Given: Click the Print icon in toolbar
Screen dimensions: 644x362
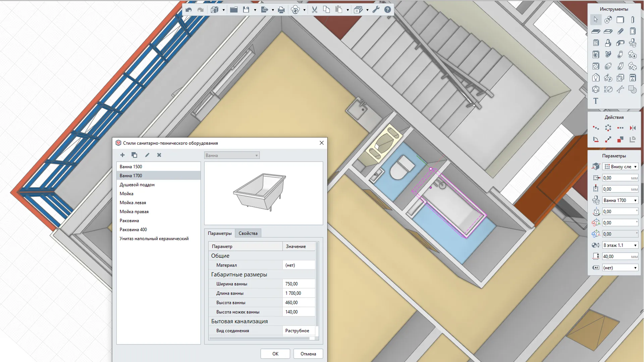Looking at the screenshot, I should pyautogui.click(x=281, y=10).
